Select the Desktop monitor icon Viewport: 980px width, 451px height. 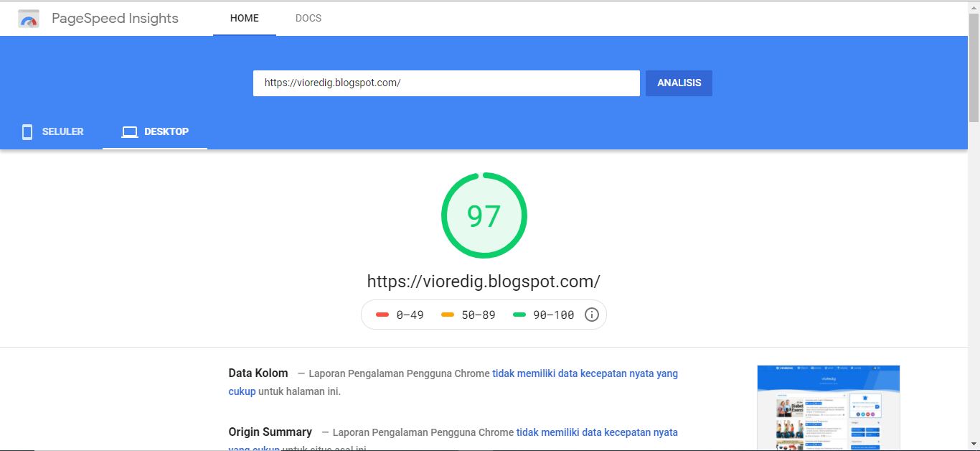129,131
